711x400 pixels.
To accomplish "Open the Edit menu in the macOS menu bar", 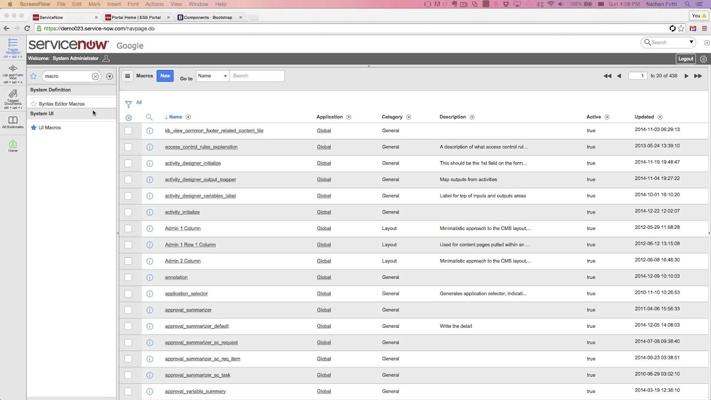I will [77, 4].
